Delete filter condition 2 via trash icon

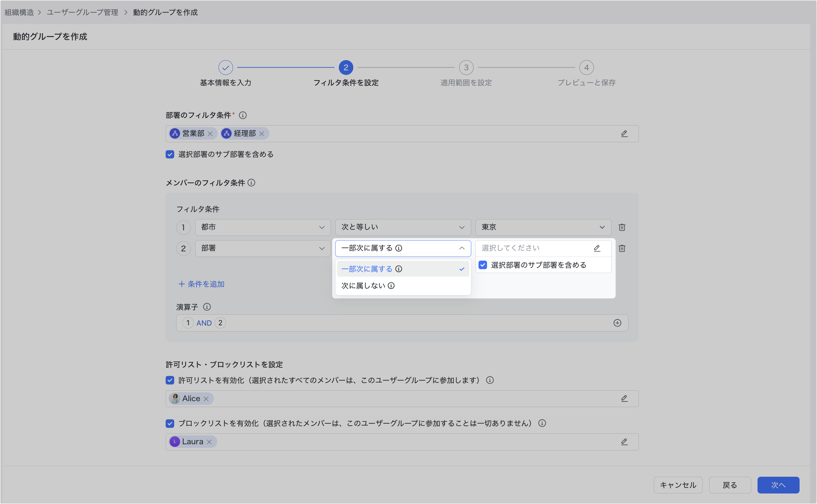click(x=622, y=248)
